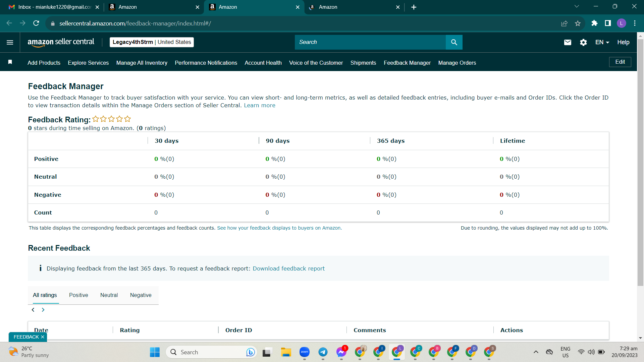Close the FEEDBACK floating tab
Viewport: 644px width, 362px height.
[43, 337]
